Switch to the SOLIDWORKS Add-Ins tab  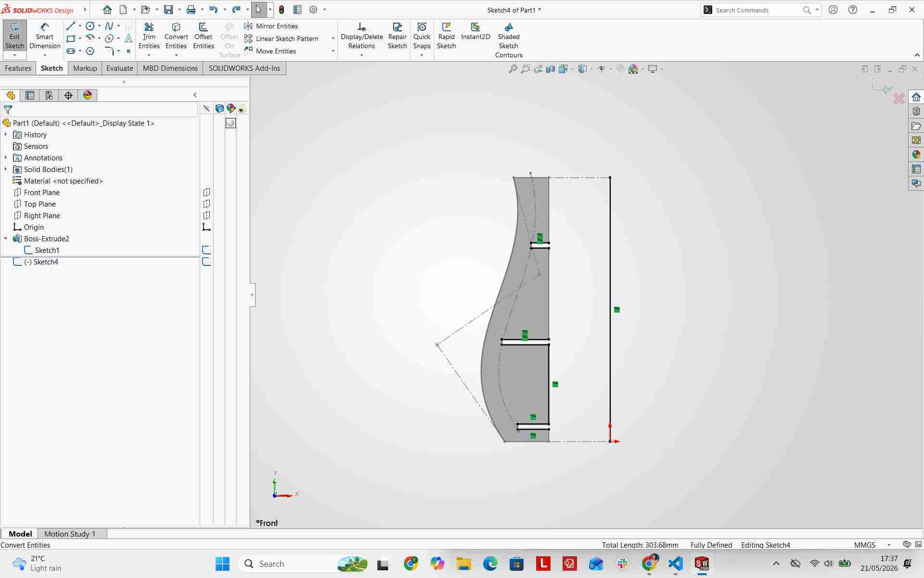pos(244,68)
